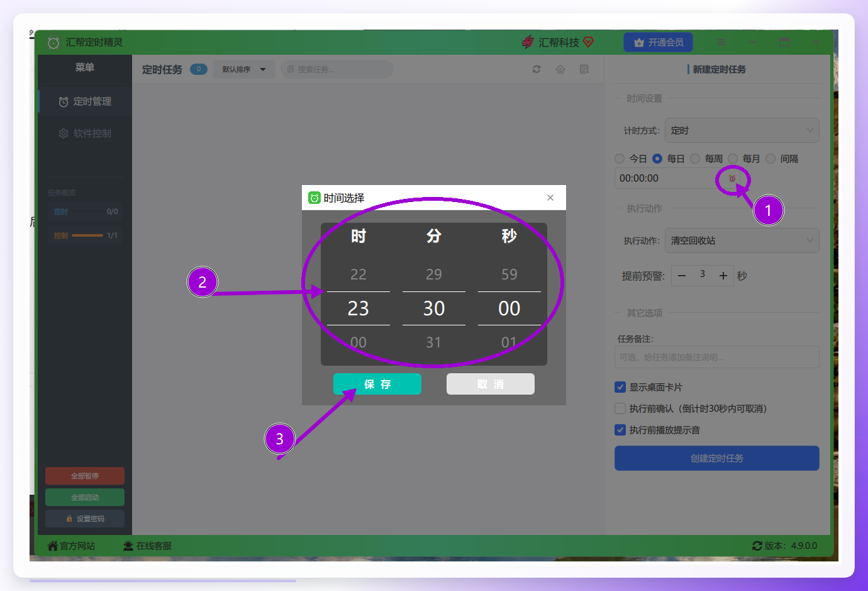Click the 取消 button in the time picker
868x591 pixels.
coord(491,384)
